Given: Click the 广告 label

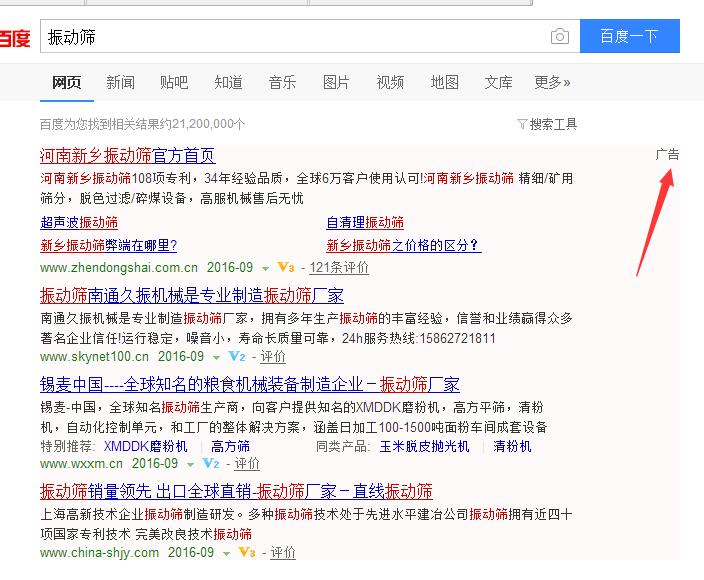Looking at the screenshot, I should [667, 154].
